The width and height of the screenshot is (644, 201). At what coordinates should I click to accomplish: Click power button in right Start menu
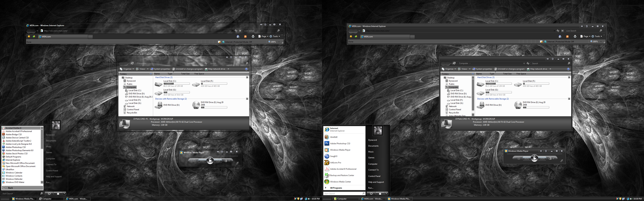coord(371,193)
